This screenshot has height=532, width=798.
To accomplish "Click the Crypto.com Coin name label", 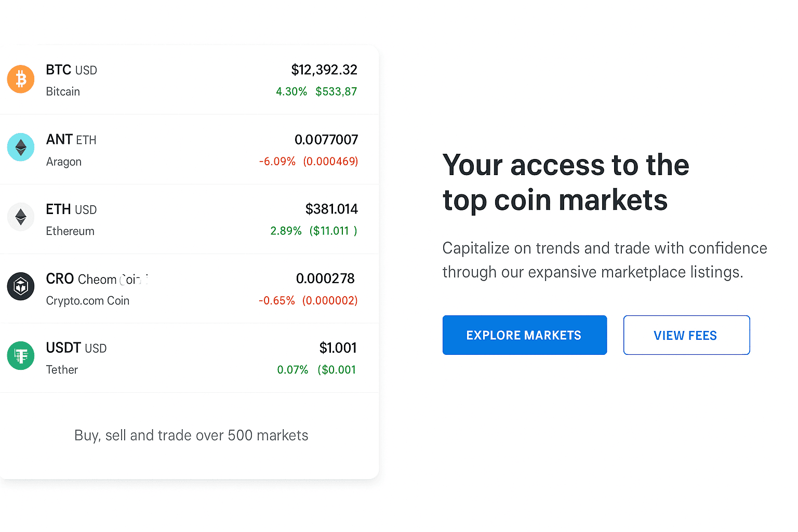I will click(87, 301).
